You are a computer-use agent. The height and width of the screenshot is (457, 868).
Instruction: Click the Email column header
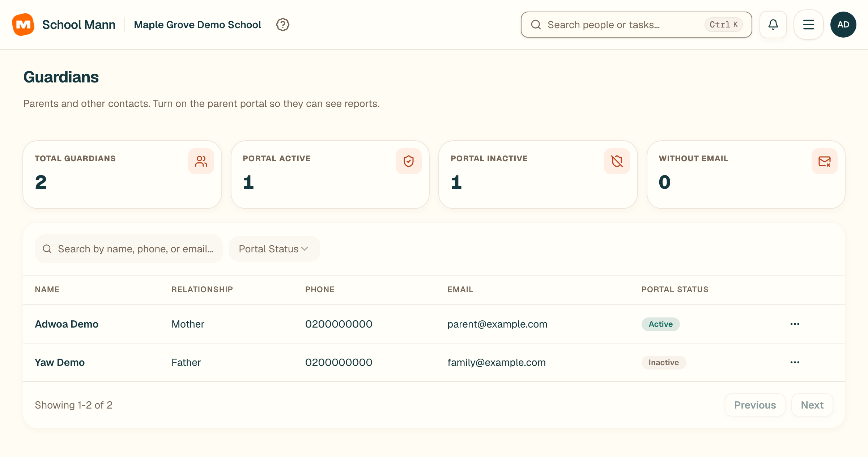click(460, 289)
